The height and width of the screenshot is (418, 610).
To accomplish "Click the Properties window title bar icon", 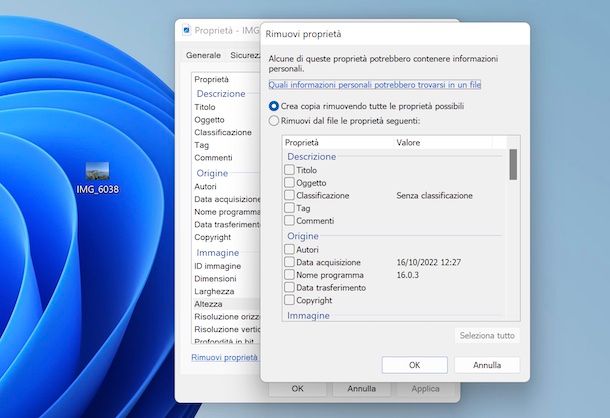I will click(x=187, y=30).
